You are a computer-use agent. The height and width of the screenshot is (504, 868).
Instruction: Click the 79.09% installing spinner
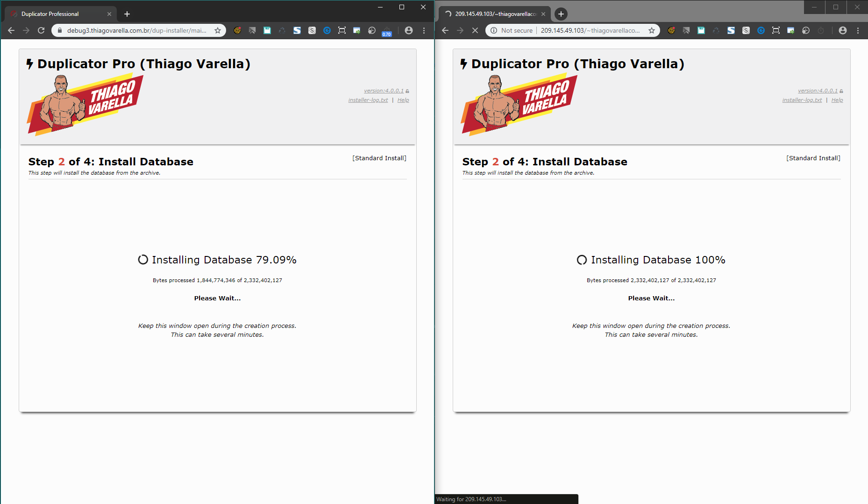(x=143, y=260)
